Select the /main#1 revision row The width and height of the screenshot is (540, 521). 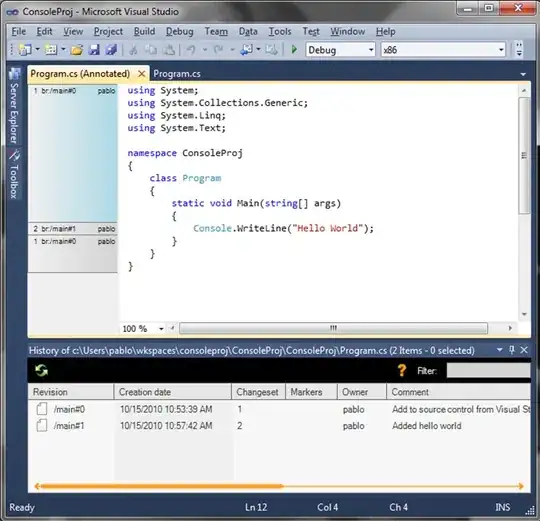point(279,426)
